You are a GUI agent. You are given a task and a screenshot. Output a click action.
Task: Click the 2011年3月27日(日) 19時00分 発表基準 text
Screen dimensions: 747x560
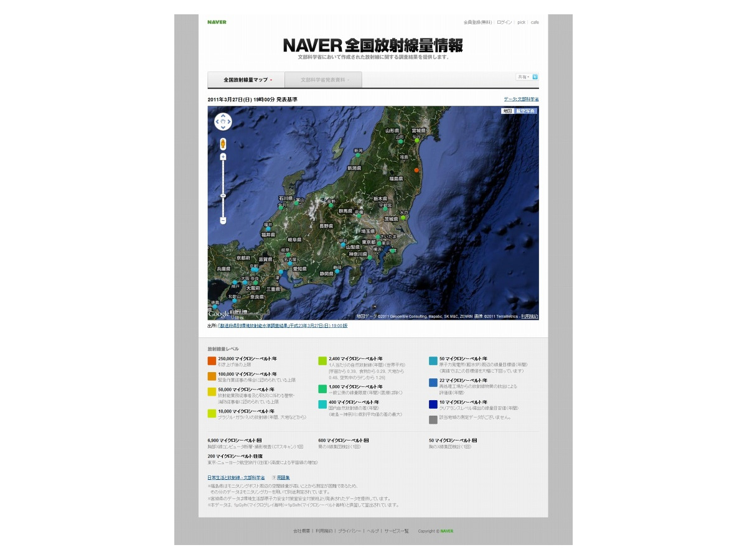[x=252, y=99]
